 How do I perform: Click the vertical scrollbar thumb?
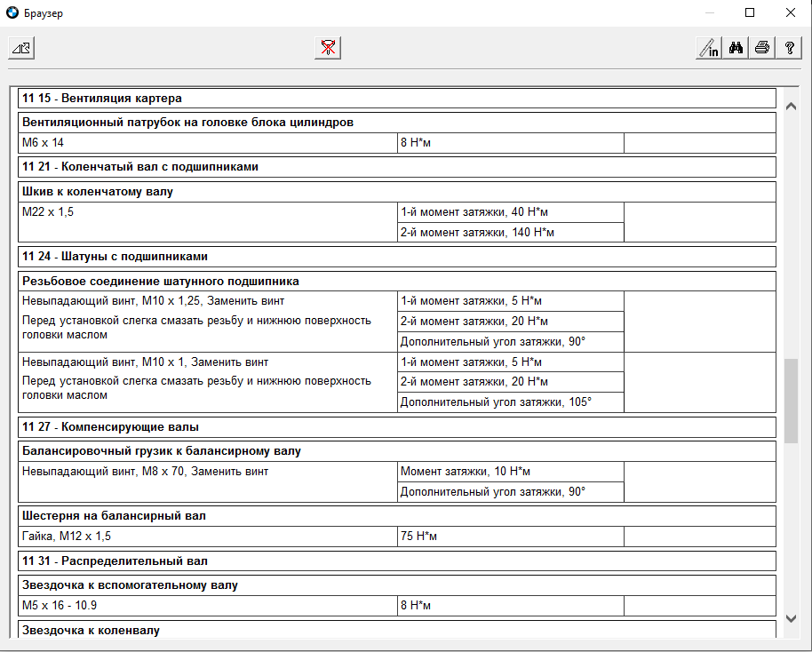point(791,400)
